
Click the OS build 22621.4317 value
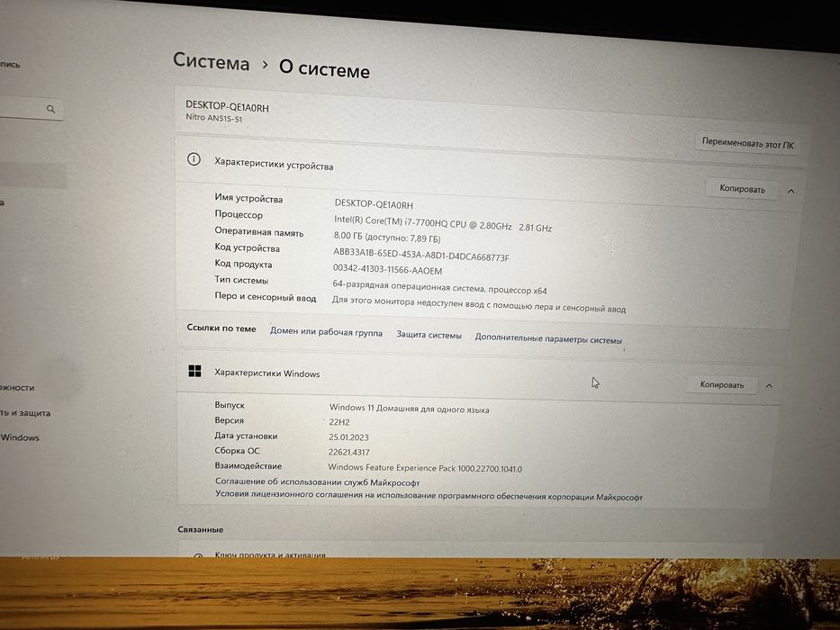(x=348, y=452)
